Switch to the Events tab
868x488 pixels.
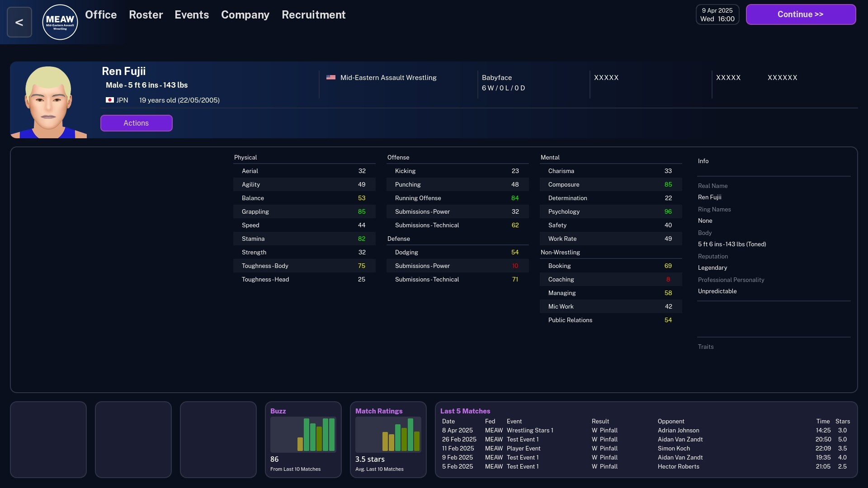coord(192,15)
